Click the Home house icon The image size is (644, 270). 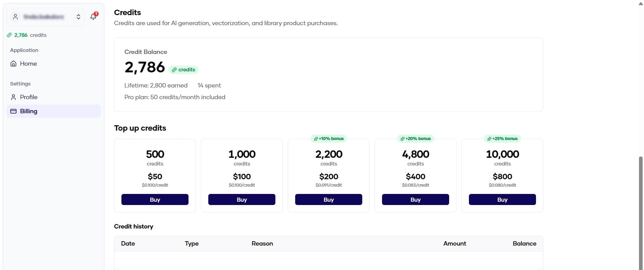[x=13, y=64]
